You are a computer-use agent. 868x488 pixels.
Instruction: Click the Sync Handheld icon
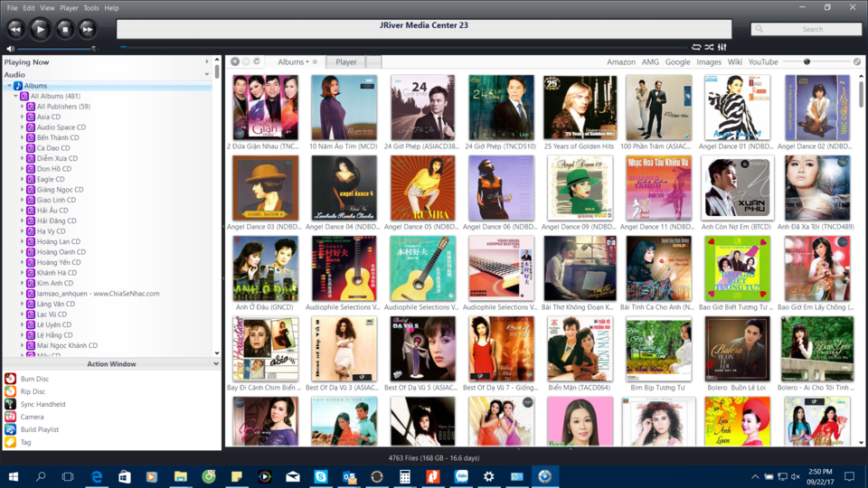[x=11, y=404]
